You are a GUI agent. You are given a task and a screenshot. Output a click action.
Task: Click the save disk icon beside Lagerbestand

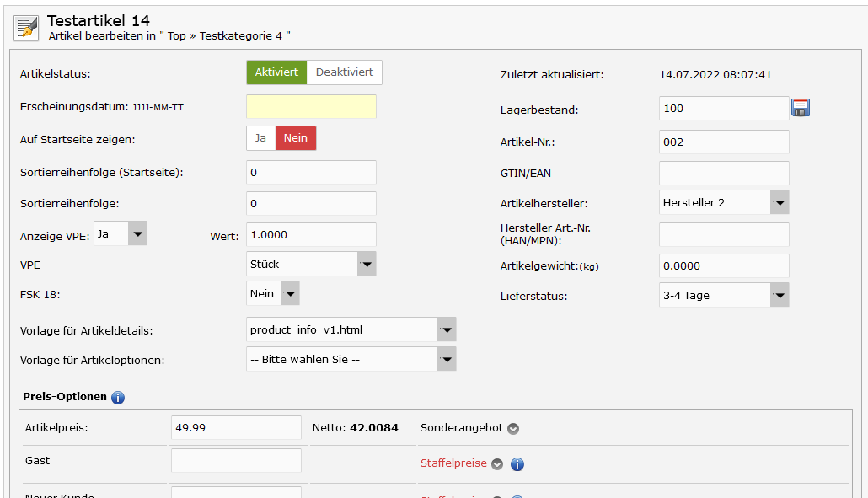pyautogui.click(x=800, y=108)
